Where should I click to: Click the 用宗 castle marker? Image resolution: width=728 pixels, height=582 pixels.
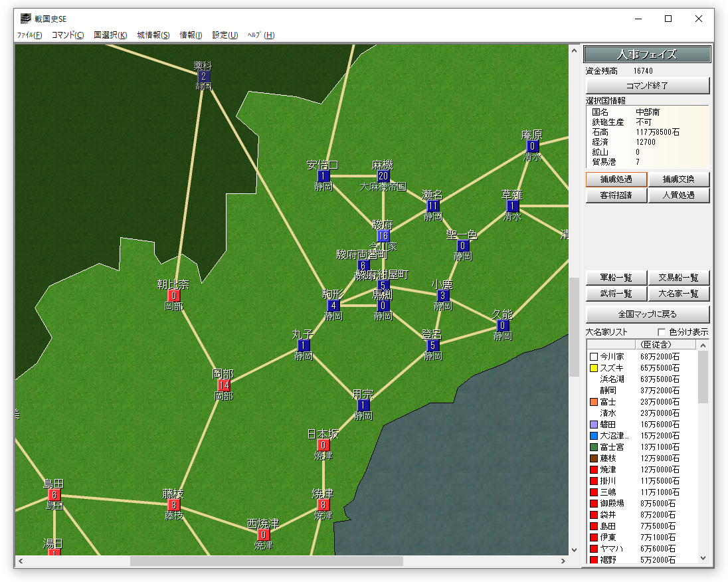tap(363, 405)
